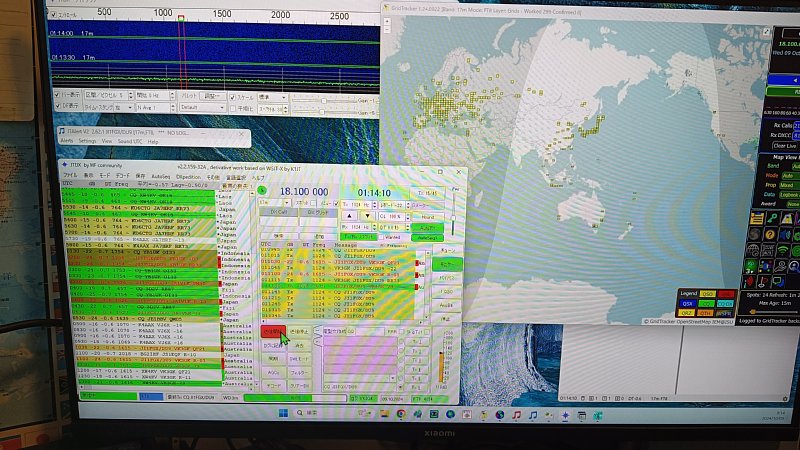
Task: Click the Clear Live button in GridTracker
Action: coord(784,145)
